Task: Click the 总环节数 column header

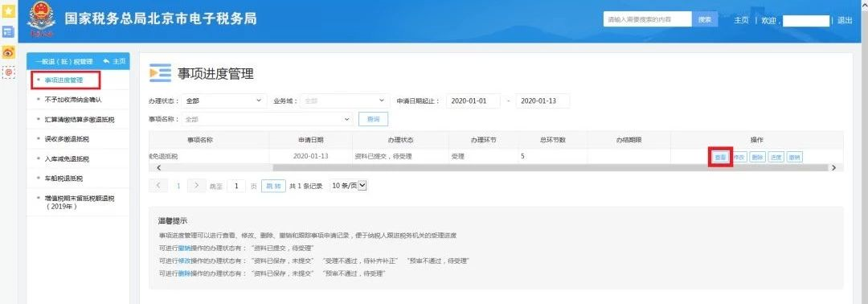Action: point(552,140)
